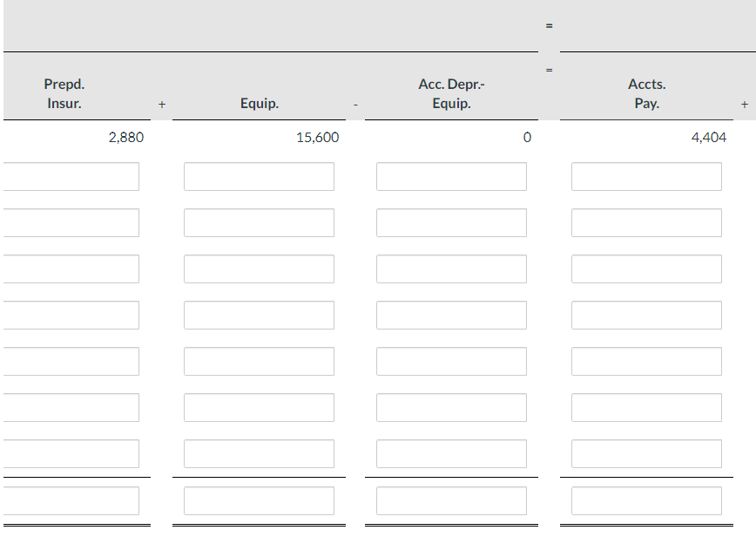Click first-row input under Acc. Depr.-Equip.

click(x=451, y=177)
